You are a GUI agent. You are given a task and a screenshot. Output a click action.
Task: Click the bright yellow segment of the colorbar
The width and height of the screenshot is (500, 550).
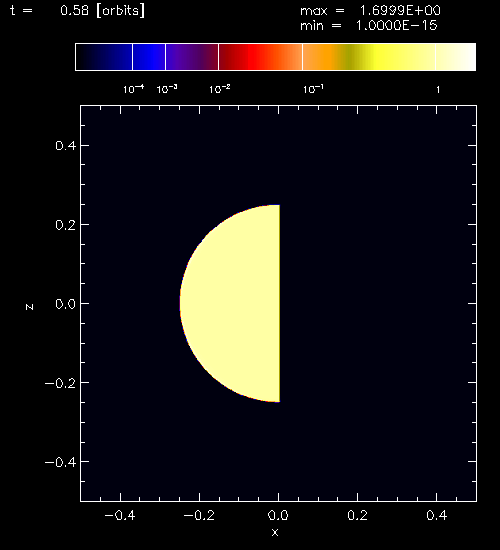[x=389, y=57]
